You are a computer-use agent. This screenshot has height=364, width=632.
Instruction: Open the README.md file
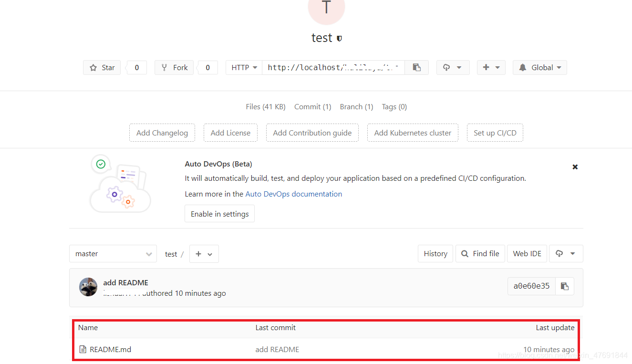pyautogui.click(x=110, y=349)
